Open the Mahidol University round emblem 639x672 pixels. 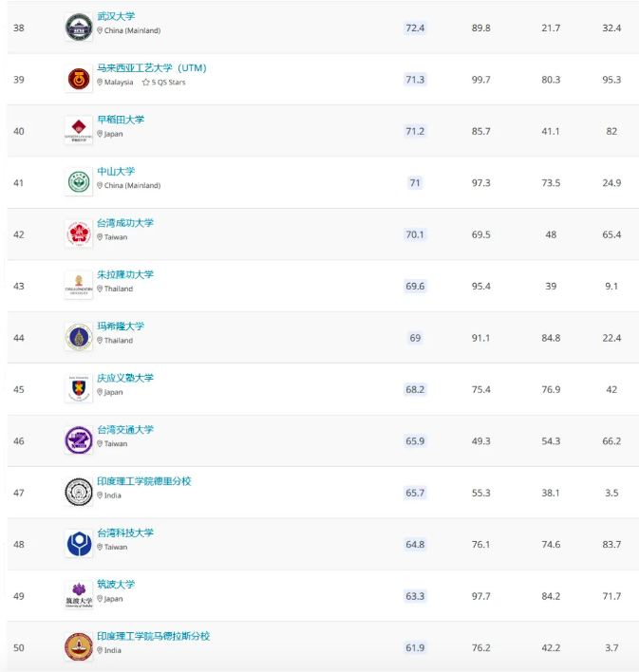coord(79,337)
